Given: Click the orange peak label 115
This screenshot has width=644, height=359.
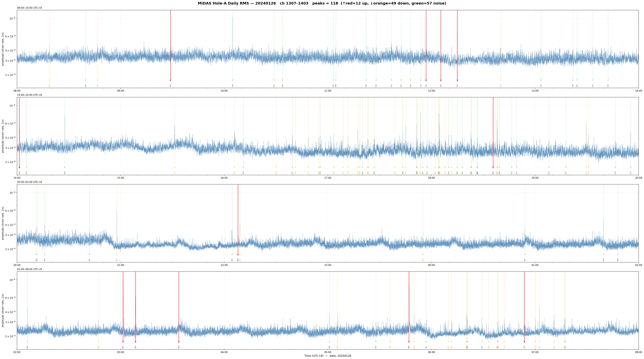Looking at the screenshot, I should 554,347.
